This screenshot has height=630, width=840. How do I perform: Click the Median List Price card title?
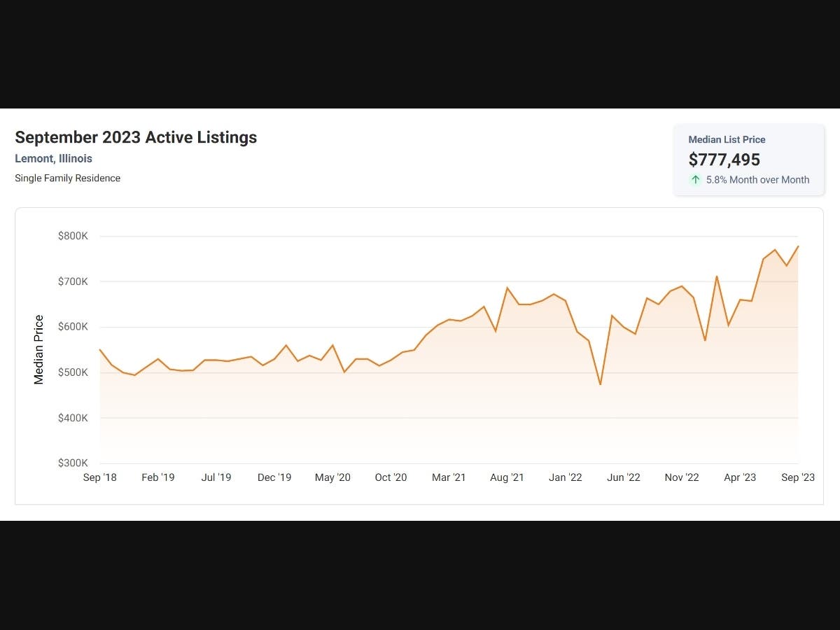[x=727, y=140]
